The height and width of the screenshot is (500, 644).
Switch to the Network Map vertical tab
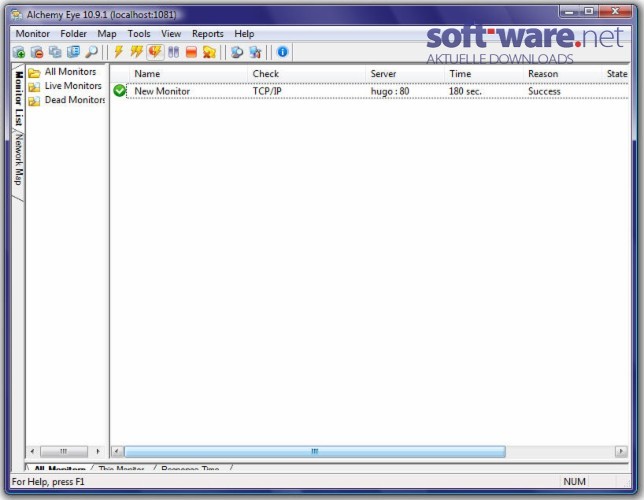18,160
